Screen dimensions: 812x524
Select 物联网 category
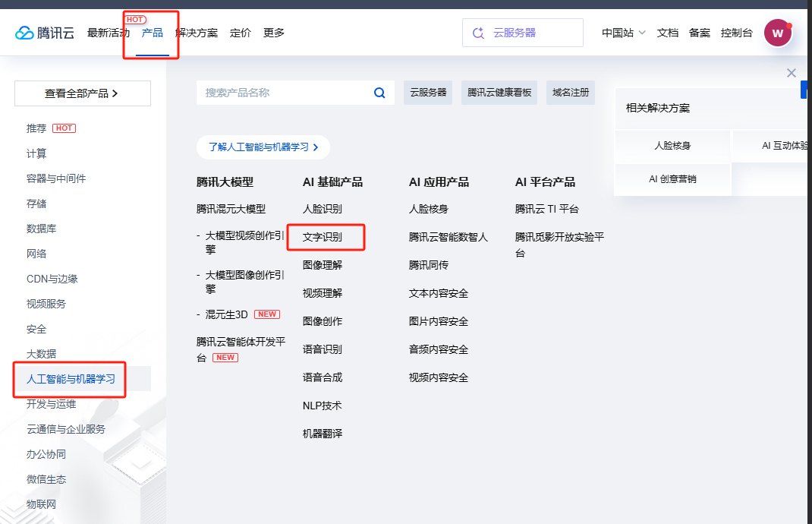41,504
